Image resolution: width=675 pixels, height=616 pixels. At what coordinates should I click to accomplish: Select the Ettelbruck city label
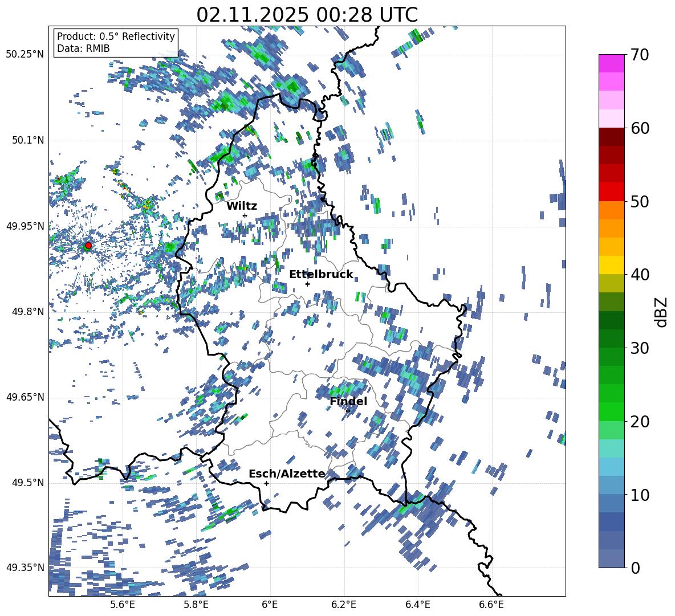(x=321, y=275)
